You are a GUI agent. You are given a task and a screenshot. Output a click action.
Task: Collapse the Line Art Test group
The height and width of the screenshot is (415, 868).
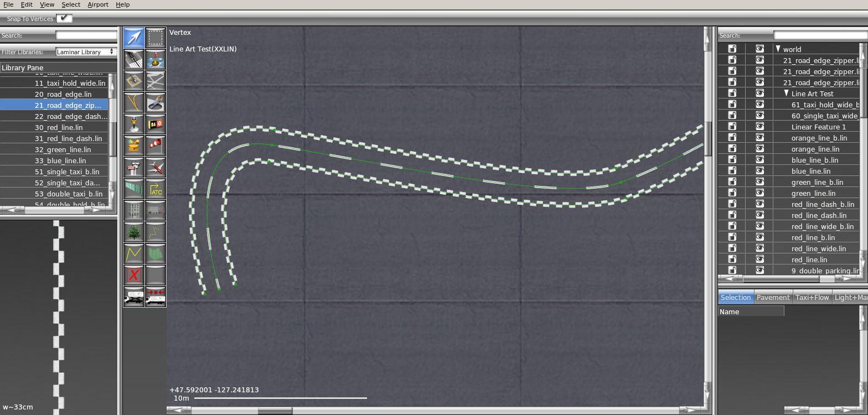[x=786, y=93]
